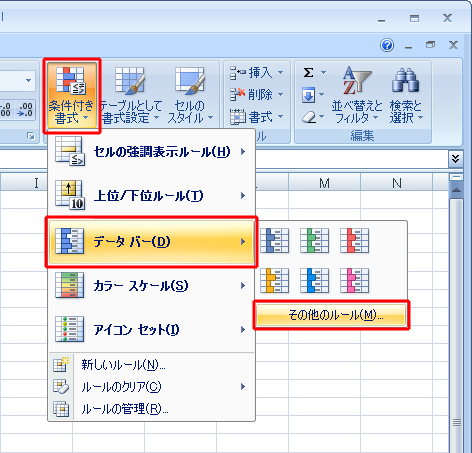Viewport: 472px width, 453px height.
Task: Open Find and Select binoculars (検索と選択)
Action: point(406,95)
